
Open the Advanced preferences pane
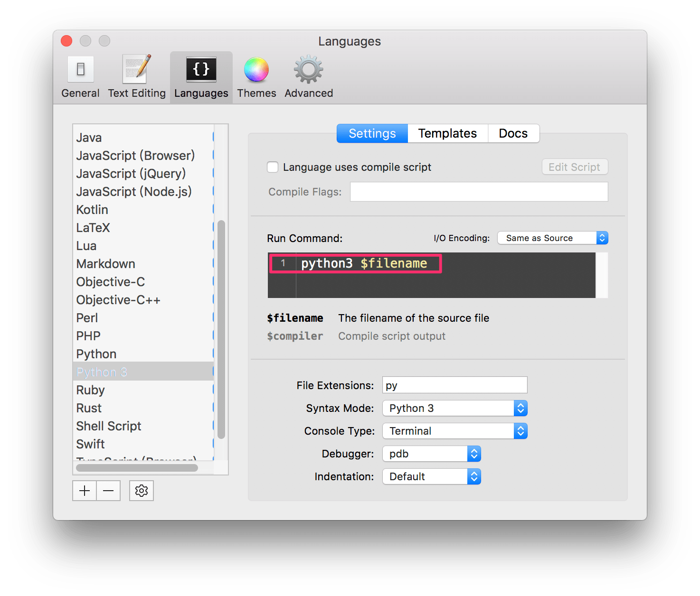[x=308, y=76]
